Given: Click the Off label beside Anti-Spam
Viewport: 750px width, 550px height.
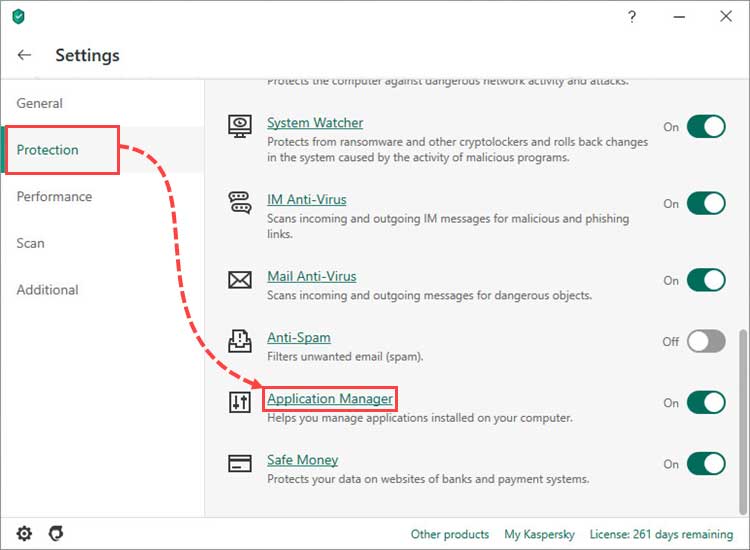Looking at the screenshot, I should pyautogui.click(x=671, y=341).
